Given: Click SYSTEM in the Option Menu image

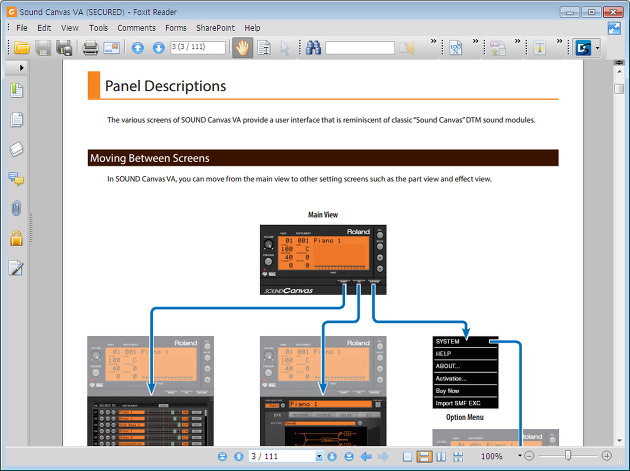Looking at the screenshot, I should tap(447, 342).
